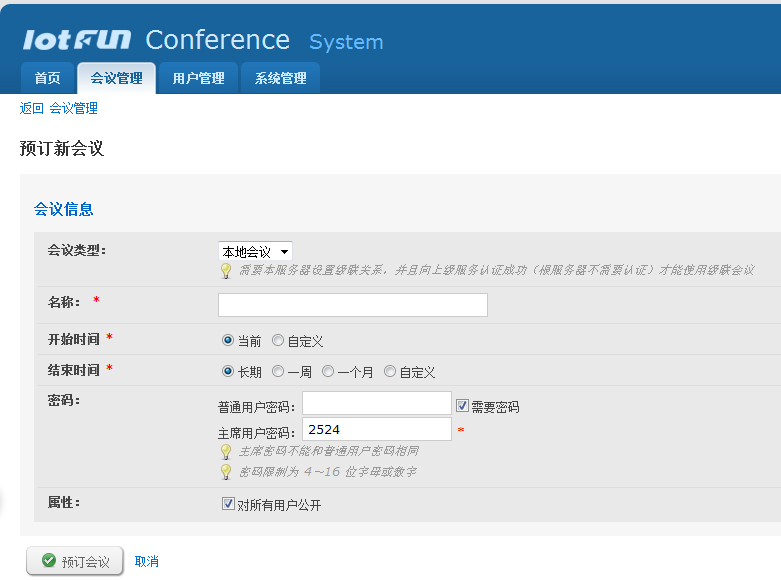
Task: Click the 会议信息 section heading
Action: coord(63,209)
